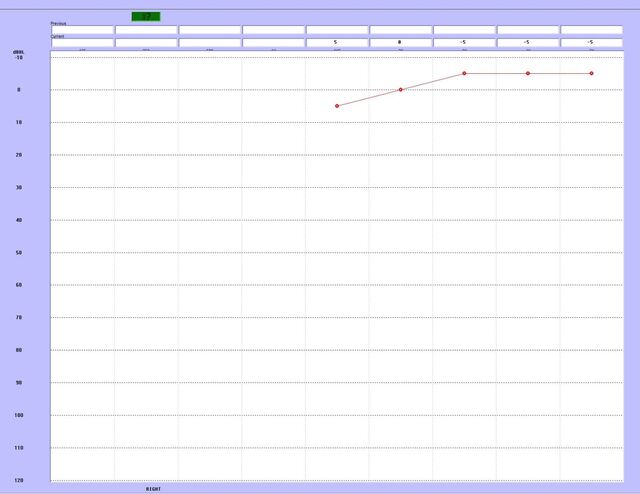Click the '110' axis label

point(19,448)
